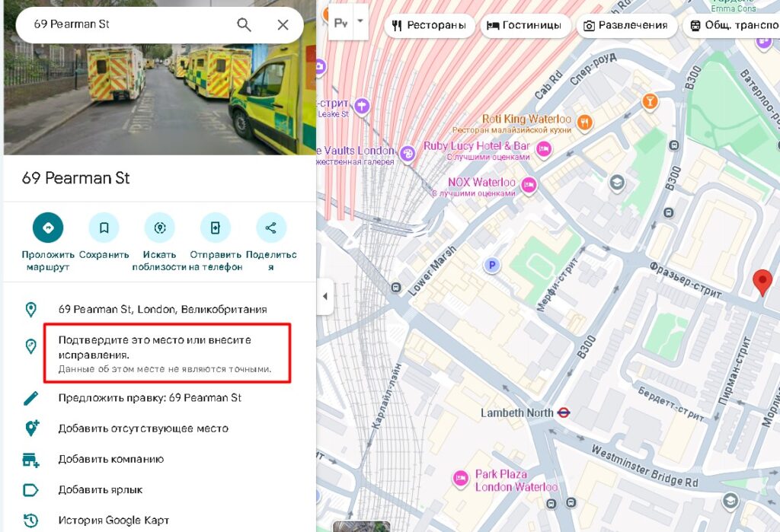Open the street view photo of ambulances
The width and height of the screenshot is (780, 532).
pos(159,99)
